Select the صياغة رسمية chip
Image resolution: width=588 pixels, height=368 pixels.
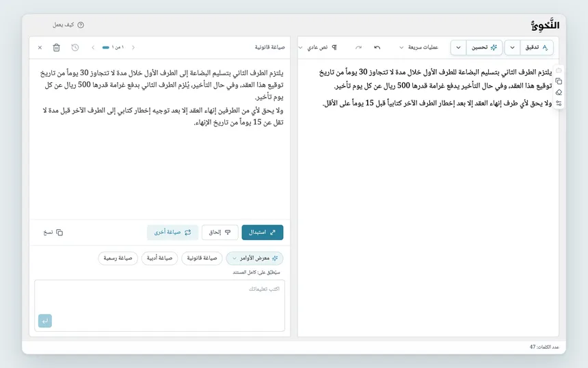point(118,258)
